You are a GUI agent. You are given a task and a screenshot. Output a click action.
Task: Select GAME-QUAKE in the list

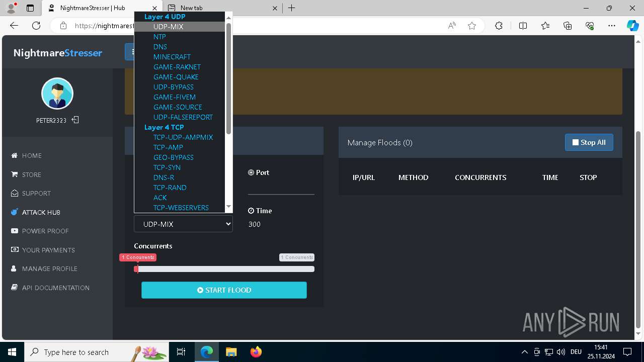tap(180, 77)
